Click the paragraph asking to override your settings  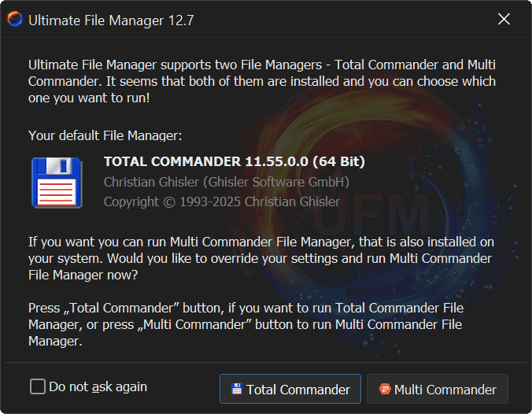click(260, 258)
